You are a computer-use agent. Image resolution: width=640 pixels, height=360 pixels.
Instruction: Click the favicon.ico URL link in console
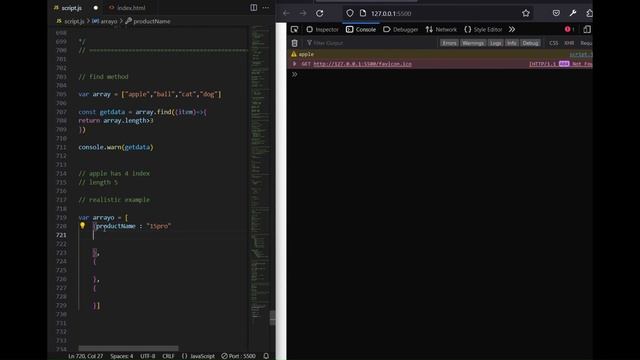tap(362, 64)
